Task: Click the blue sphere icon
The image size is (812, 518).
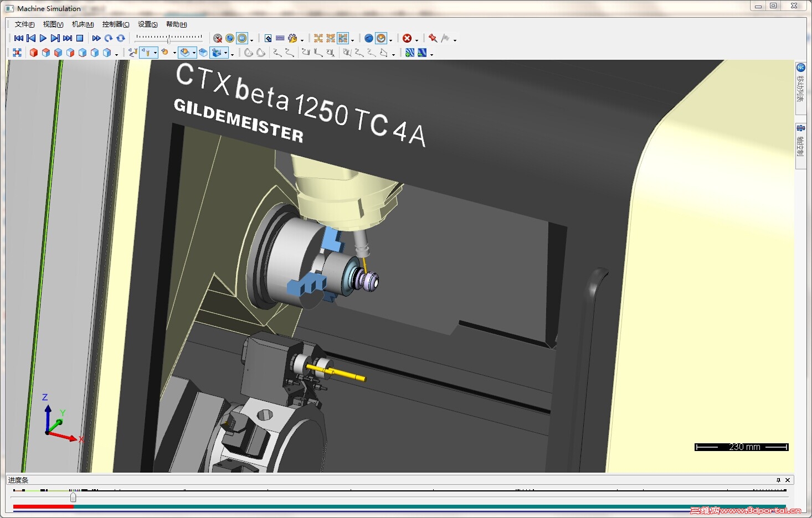Action: 369,38
